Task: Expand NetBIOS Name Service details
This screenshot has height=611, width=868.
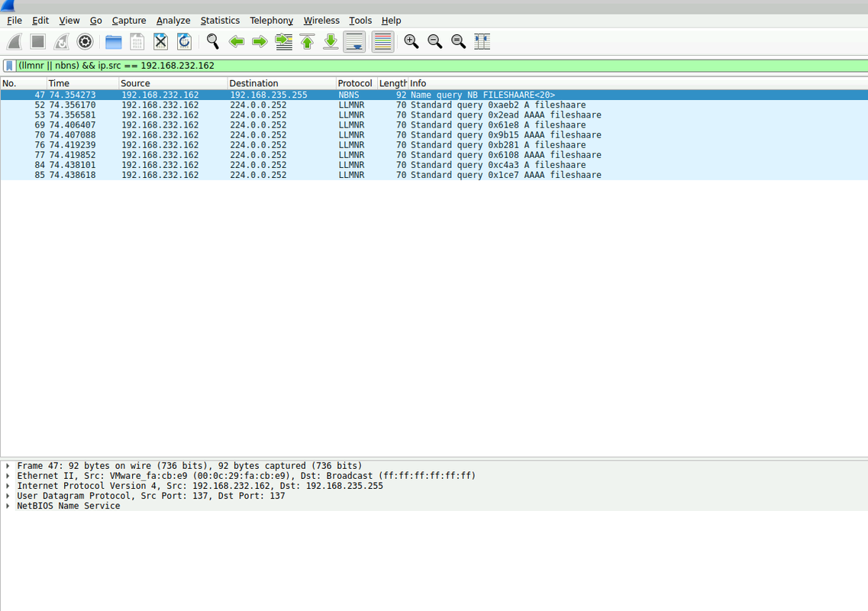Action: pyautogui.click(x=8, y=506)
